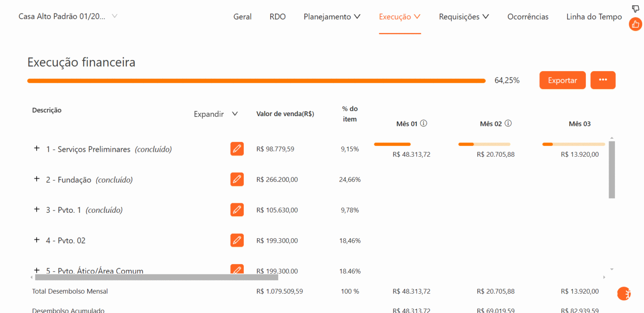Click the horizontal table scrollbar

[157, 277]
